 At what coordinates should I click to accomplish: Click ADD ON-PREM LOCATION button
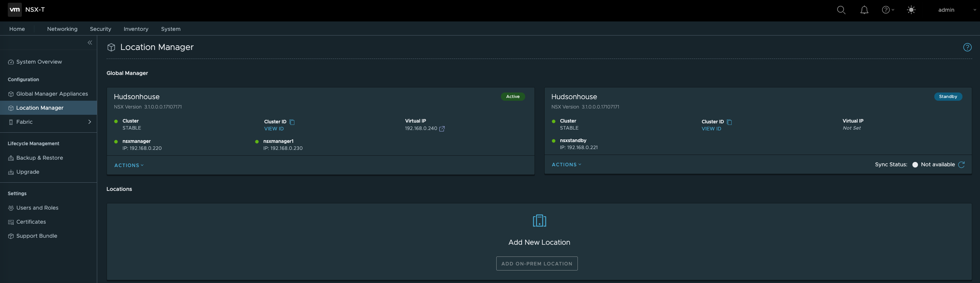coord(537,263)
